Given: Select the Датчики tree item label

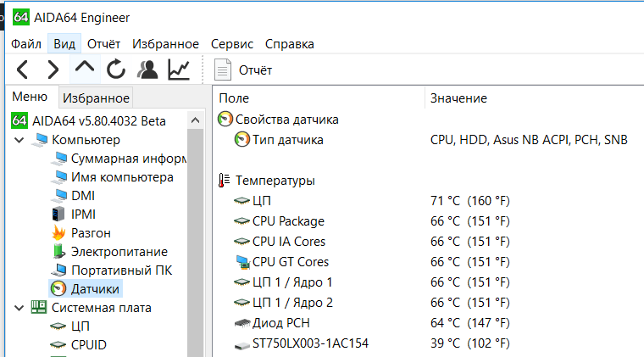Looking at the screenshot, I should 95,289.
